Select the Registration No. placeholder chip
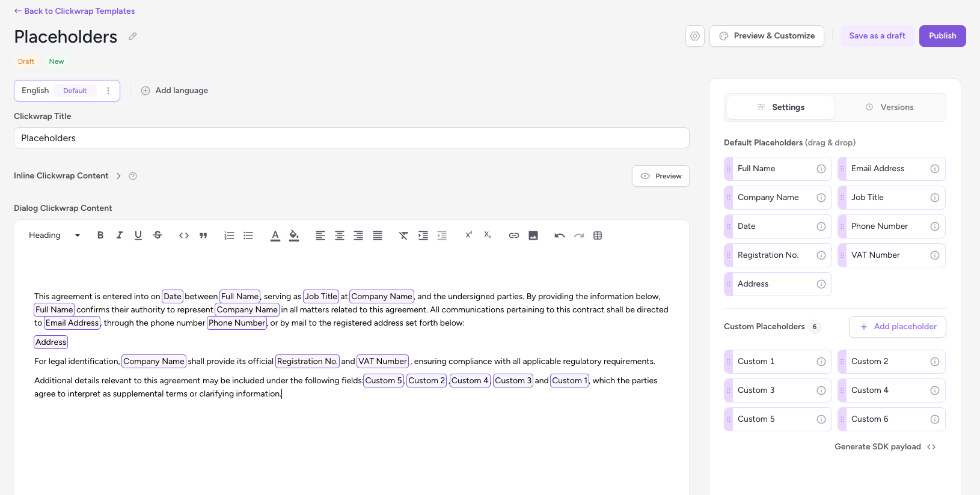This screenshot has width=980, height=495. (x=777, y=255)
